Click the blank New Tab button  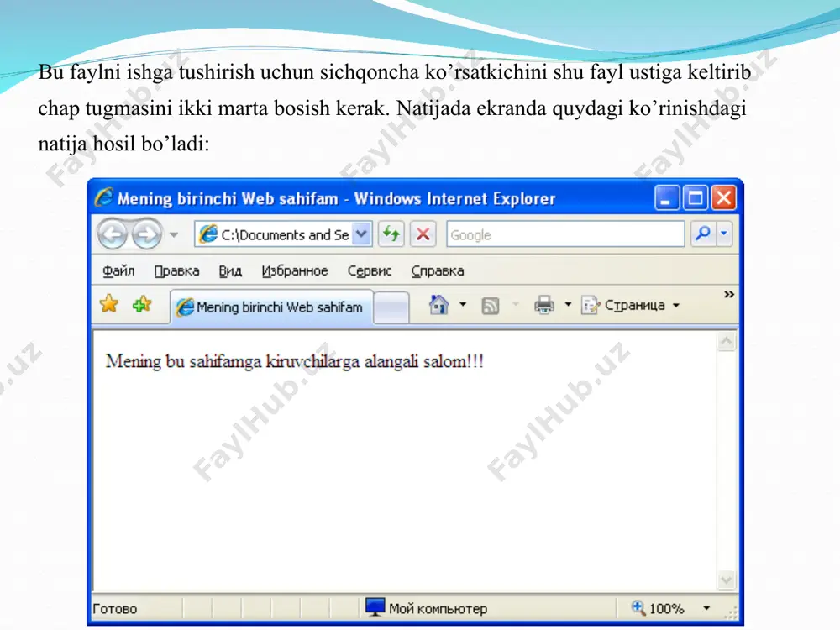pos(391,308)
